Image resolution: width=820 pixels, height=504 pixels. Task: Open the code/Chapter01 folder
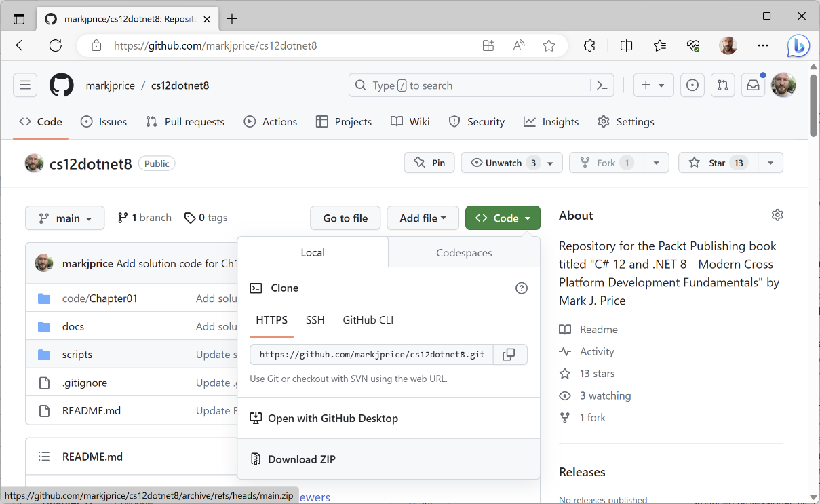click(100, 298)
